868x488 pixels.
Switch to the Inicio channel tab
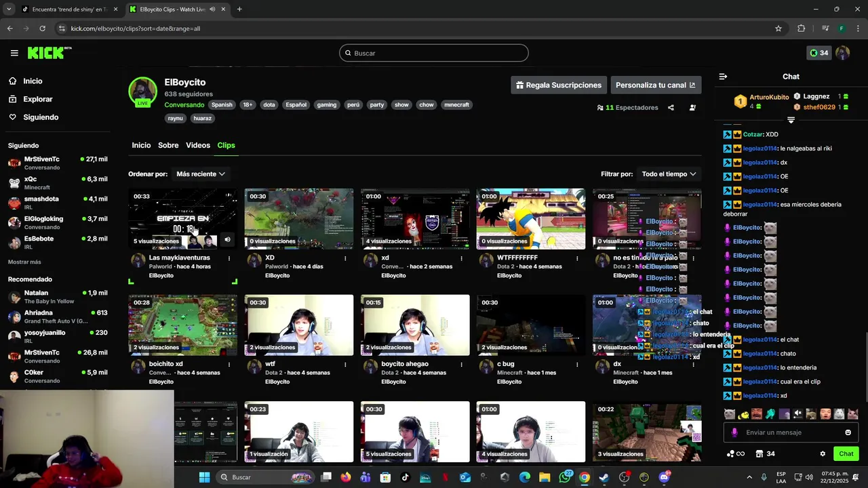141,145
